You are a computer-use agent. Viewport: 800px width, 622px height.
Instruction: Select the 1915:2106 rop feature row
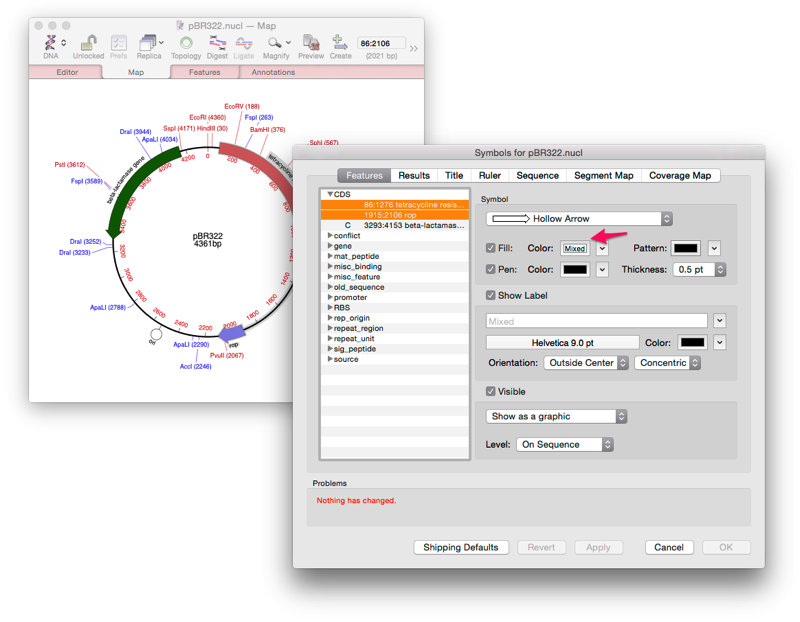pos(394,215)
